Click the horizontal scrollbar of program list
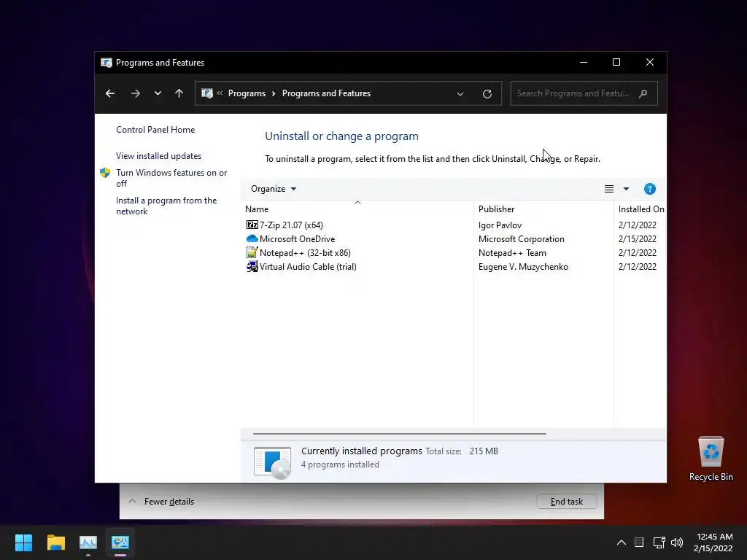This screenshot has height=560, width=747. tap(399, 434)
